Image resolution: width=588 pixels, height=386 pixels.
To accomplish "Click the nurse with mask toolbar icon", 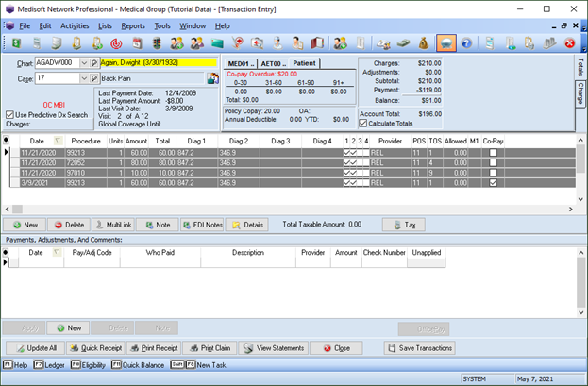I will [277, 43].
